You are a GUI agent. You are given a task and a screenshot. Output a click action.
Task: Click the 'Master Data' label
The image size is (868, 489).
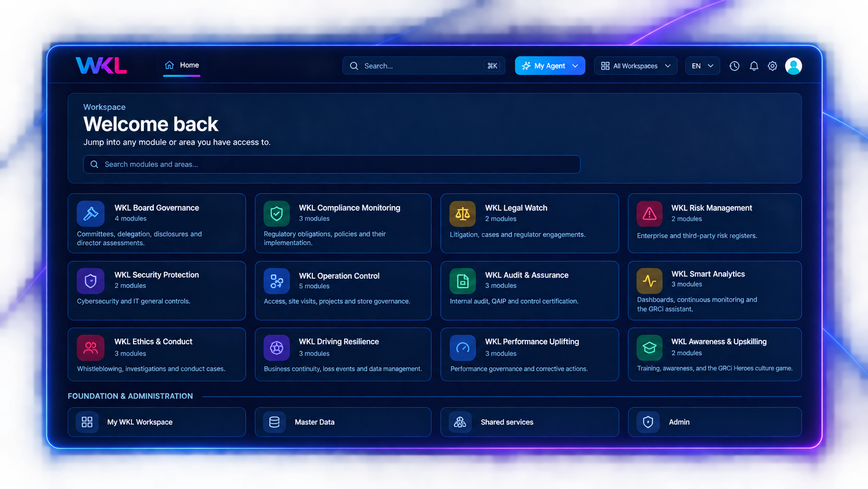click(314, 422)
